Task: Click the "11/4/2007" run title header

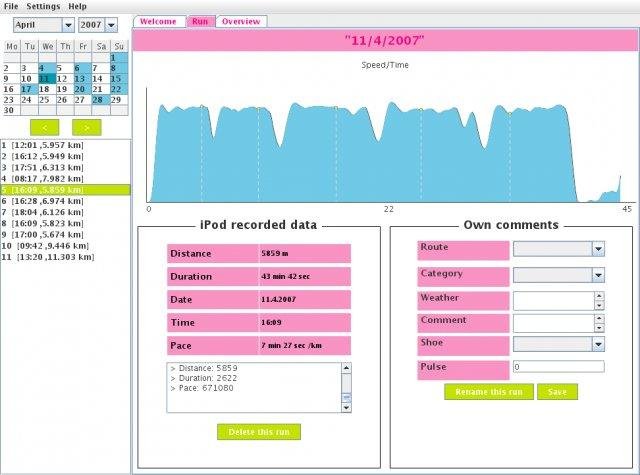Action: (x=384, y=40)
